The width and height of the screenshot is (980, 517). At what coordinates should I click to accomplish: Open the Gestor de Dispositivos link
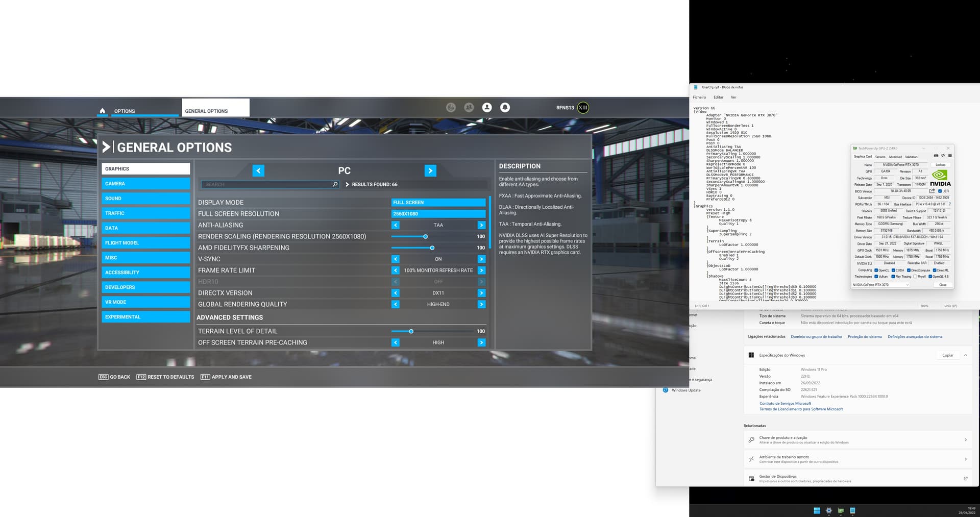tap(856, 478)
